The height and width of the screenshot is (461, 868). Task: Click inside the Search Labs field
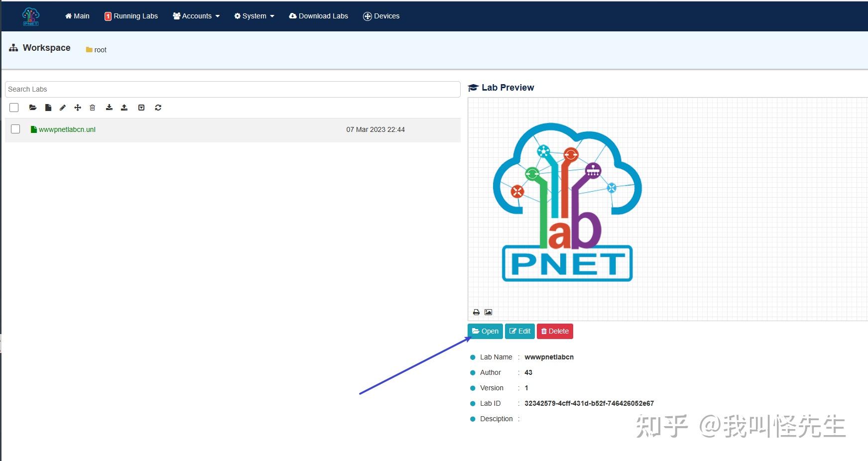point(232,89)
